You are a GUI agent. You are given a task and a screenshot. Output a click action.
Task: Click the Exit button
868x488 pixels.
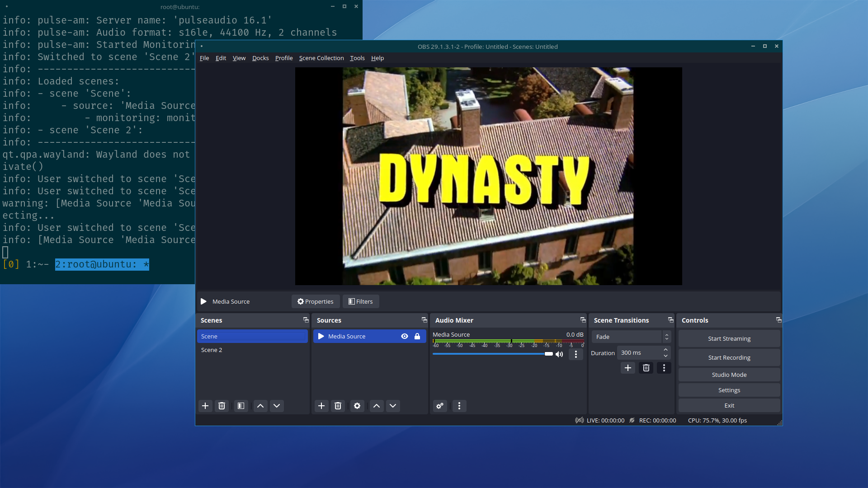click(x=729, y=405)
